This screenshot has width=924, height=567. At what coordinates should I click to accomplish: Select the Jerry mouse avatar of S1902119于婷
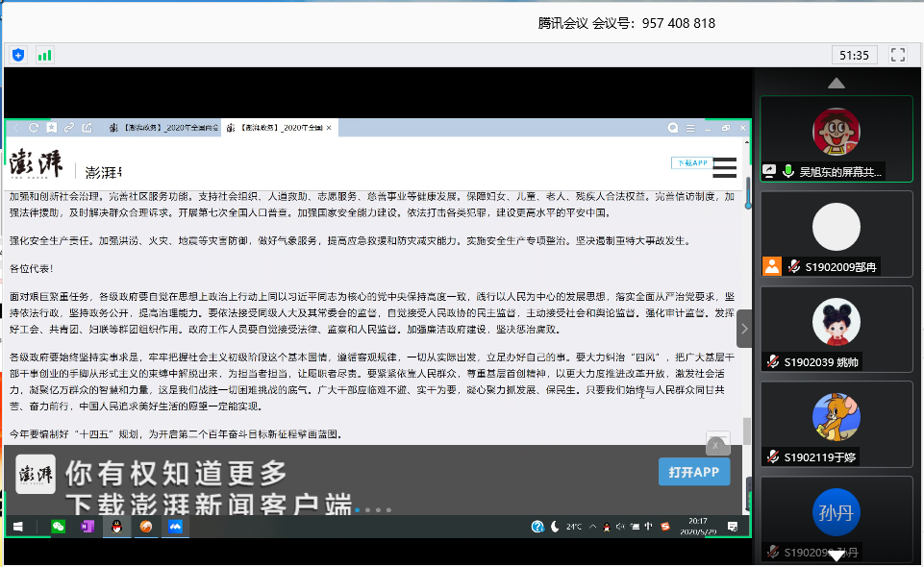pyautogui.click(x=836, y=417)
